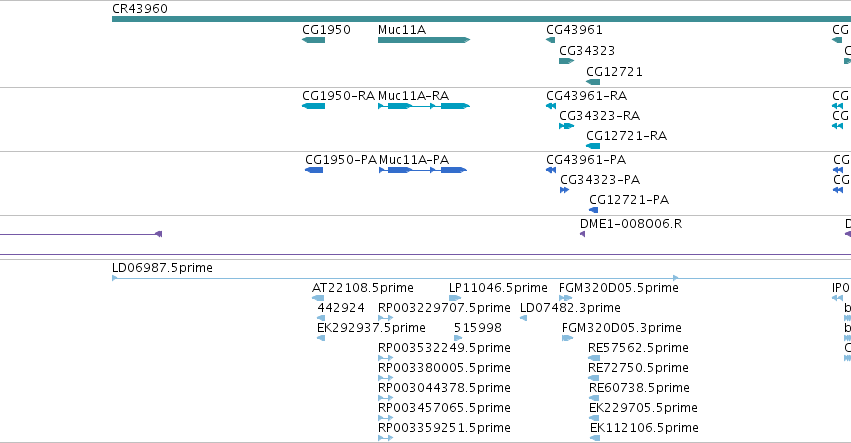Click the LD07482.3prime EST label
Screen dimensions: 851x443
[570, 308]
